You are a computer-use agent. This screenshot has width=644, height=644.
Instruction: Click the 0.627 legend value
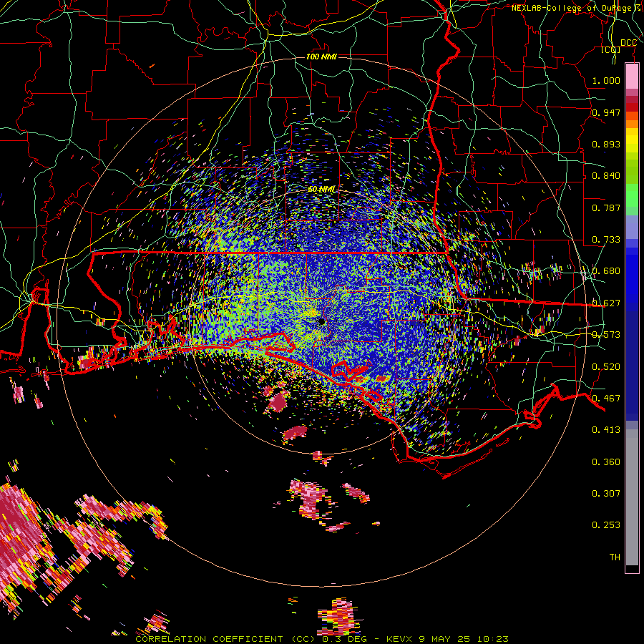tap(606, 303)
